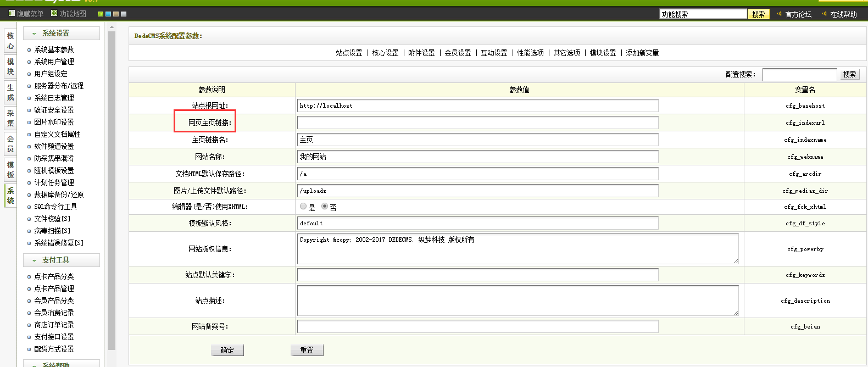Select the 采集 vertical tab

pos(10,119)
